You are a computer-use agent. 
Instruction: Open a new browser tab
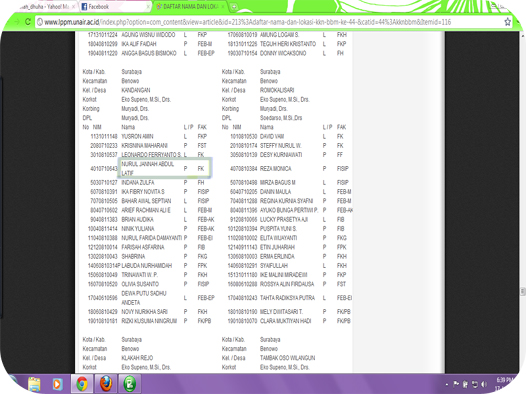coord(234,7)
